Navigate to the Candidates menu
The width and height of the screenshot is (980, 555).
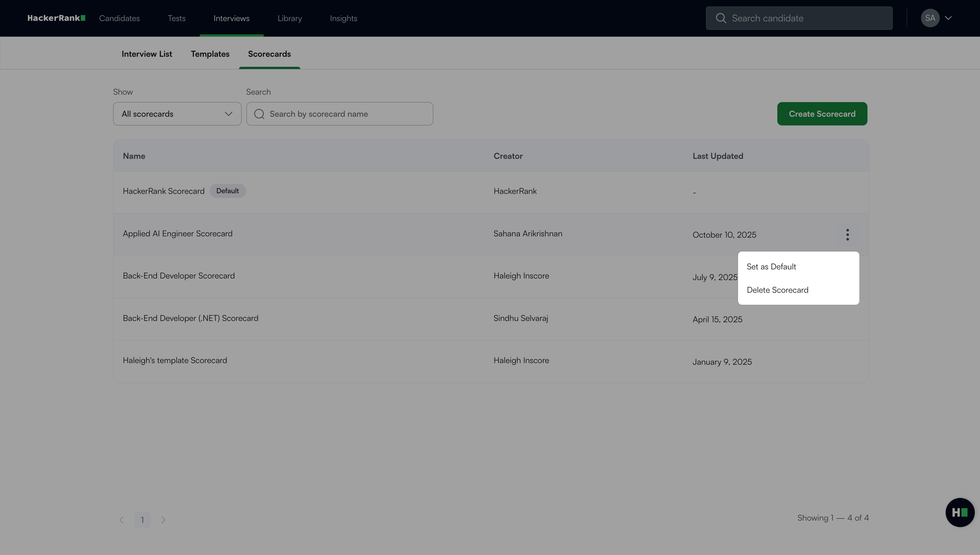pos(119,18)
